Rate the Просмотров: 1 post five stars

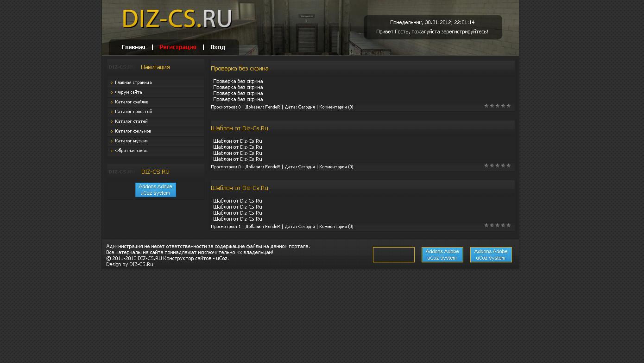[509, 225]
